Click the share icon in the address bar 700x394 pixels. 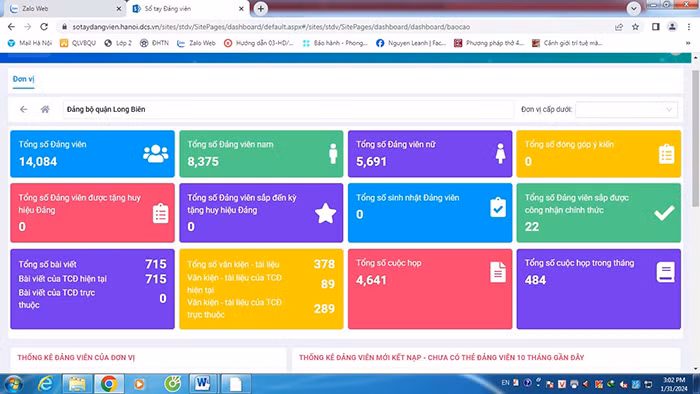[x=619, y=27]
